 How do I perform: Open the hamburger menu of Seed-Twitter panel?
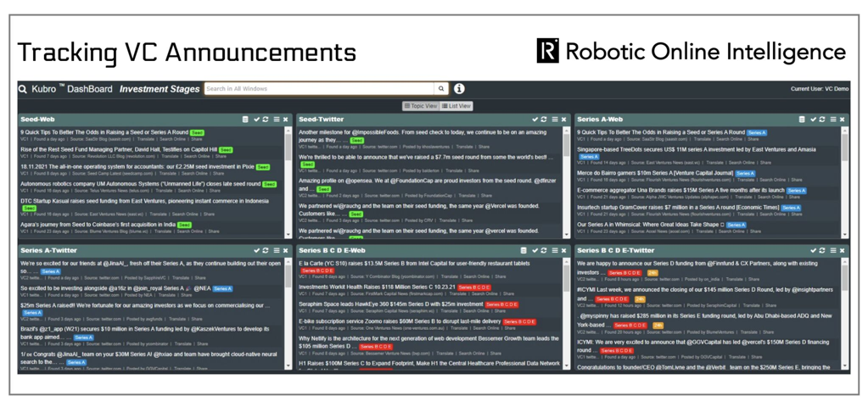[554, 120]
